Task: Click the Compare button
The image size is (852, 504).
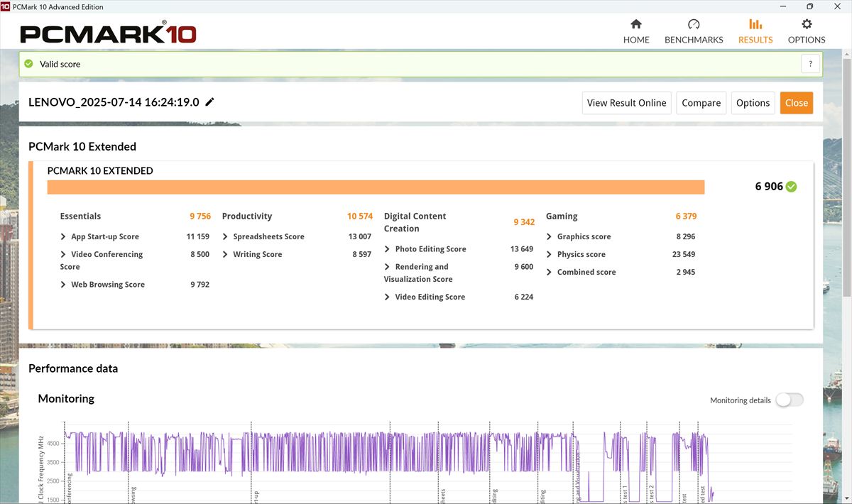Action: (701, 103)
